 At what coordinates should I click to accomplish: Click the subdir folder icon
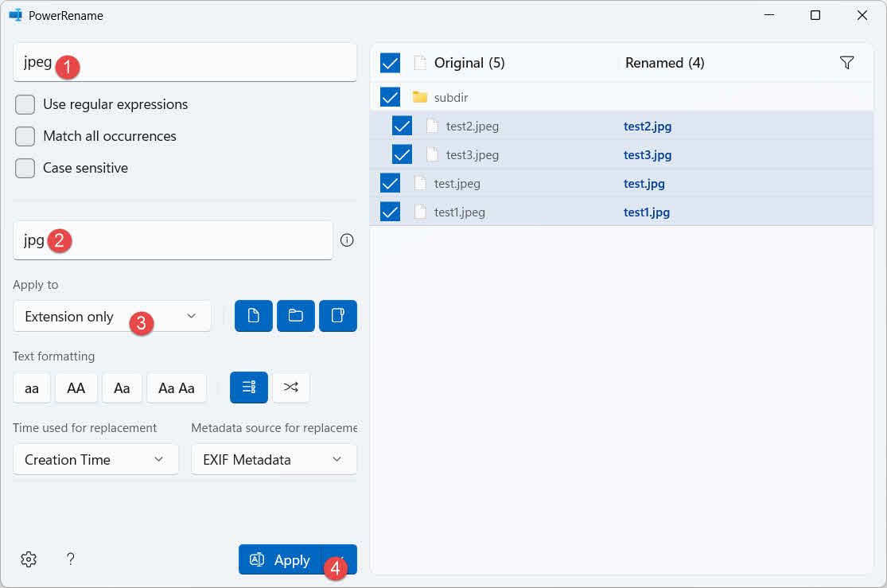(x=420, y=97)
